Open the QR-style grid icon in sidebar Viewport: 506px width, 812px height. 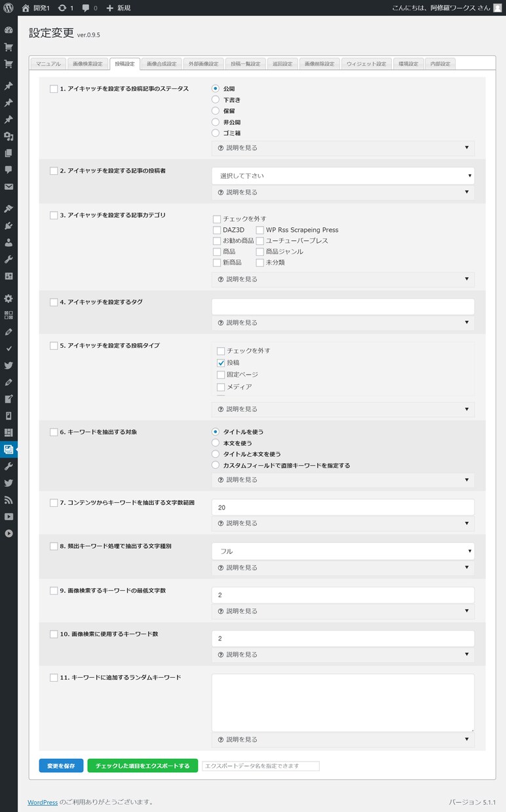[9, 315]
